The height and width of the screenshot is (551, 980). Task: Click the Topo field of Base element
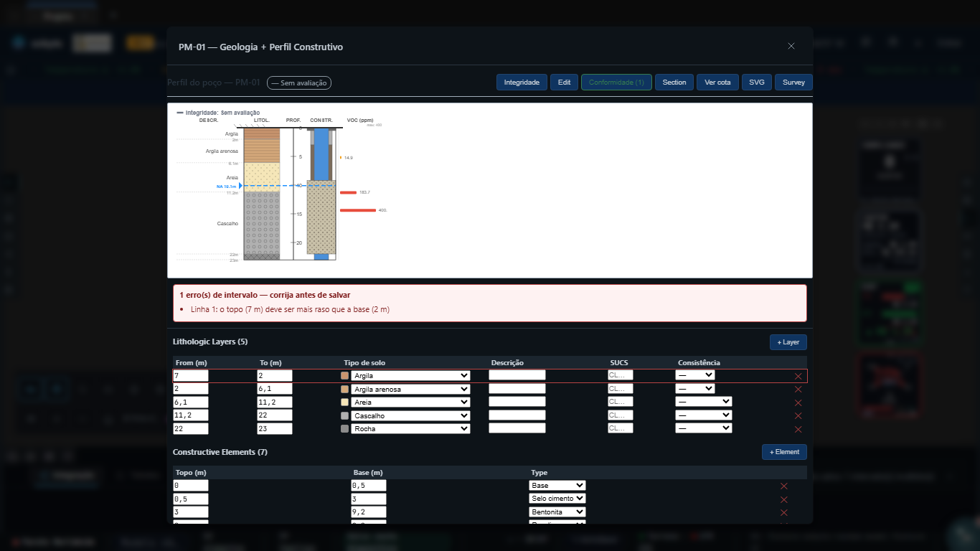tap(191, 486)
